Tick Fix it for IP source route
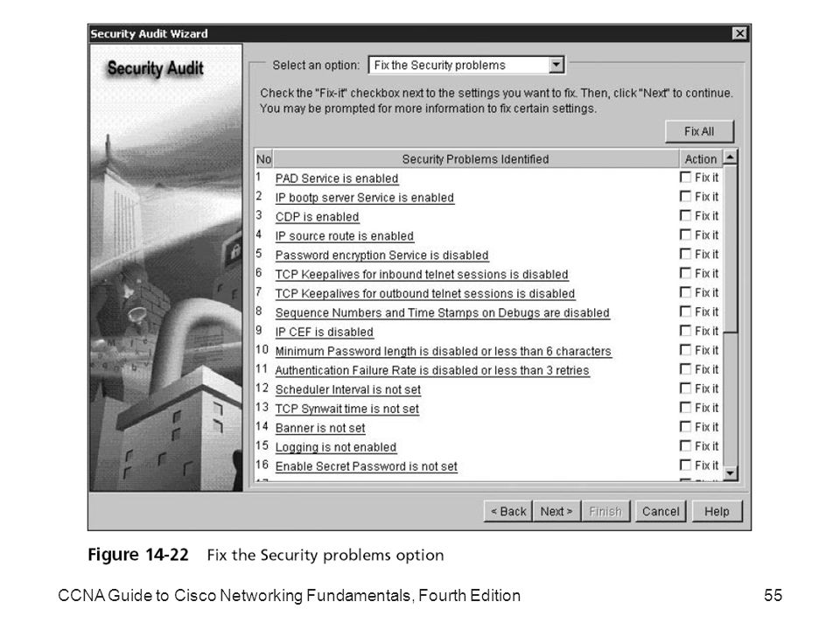 [685, 235]
